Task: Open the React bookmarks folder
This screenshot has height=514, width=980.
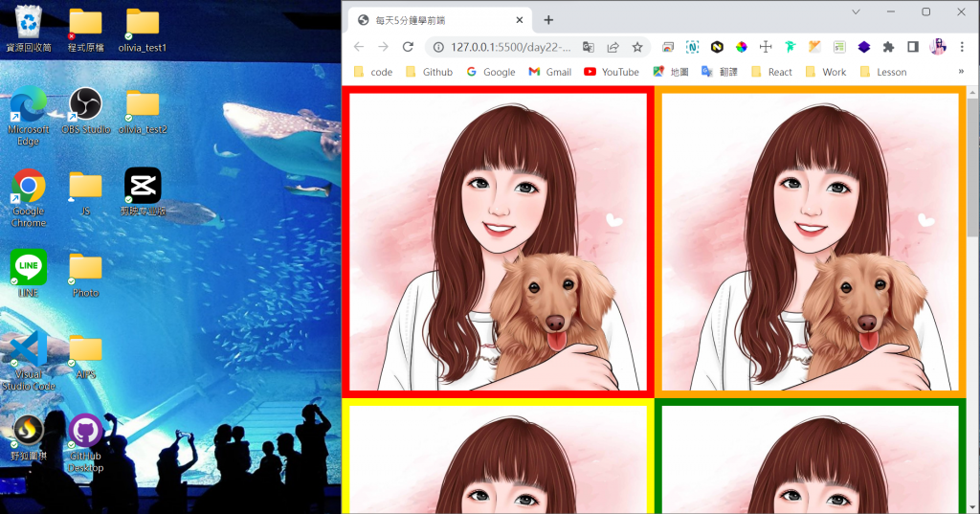Action: (x=772, y=72)
